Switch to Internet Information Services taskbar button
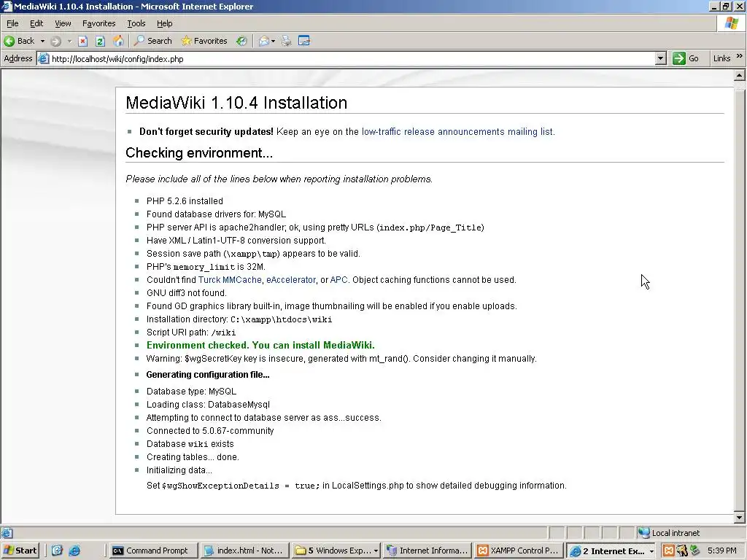 [427, 551]
